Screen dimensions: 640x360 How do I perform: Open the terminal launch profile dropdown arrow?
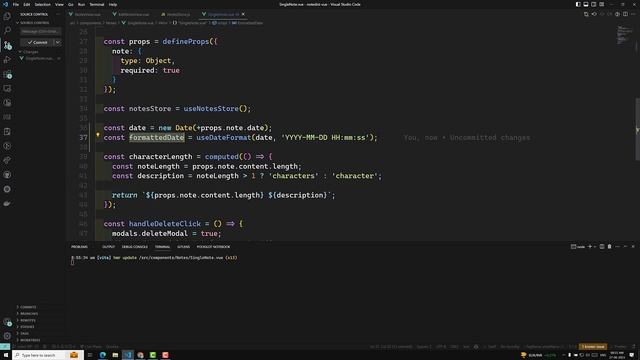coord(595,247)
